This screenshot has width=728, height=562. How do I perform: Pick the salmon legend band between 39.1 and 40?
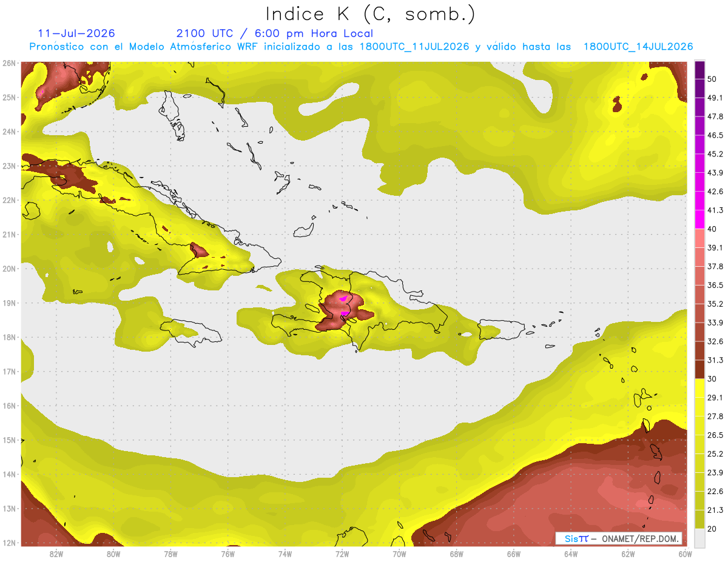click(x=699, y=238)
